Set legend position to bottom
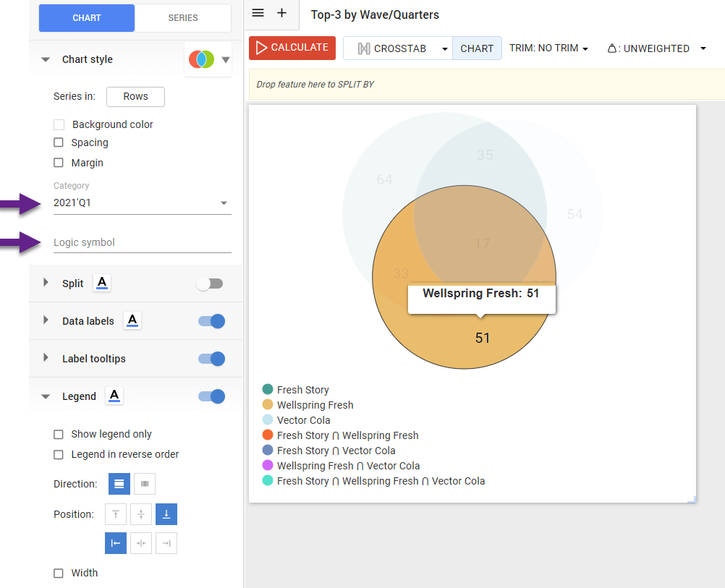Screen dimensions: 725x588 pos(166,514)
